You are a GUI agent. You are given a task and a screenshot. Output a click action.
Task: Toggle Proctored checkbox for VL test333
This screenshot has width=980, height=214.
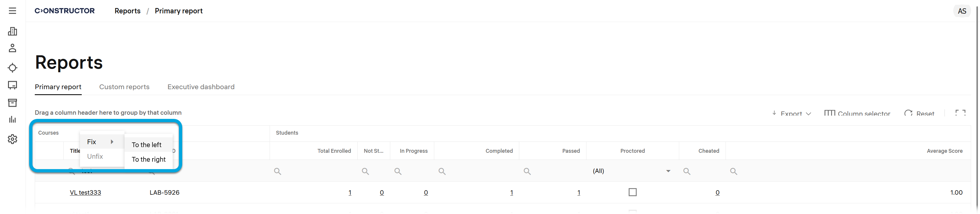[x=632, y=192]
